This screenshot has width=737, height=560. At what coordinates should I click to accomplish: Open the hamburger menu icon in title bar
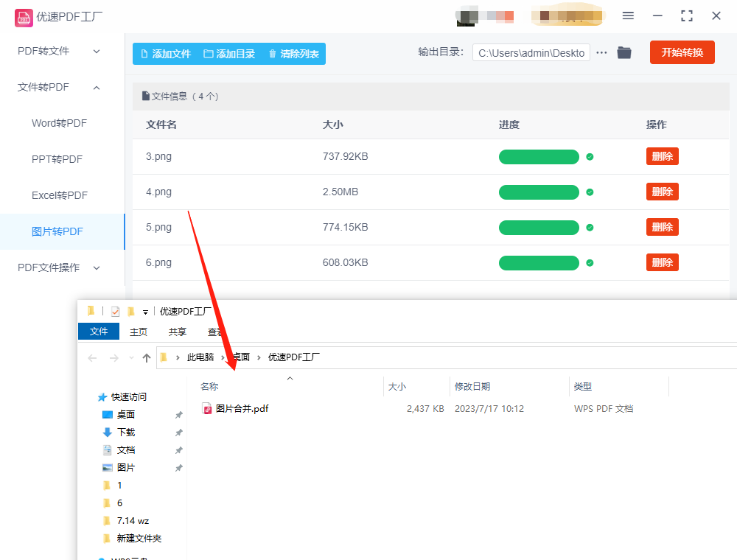(x=628, y=16)
